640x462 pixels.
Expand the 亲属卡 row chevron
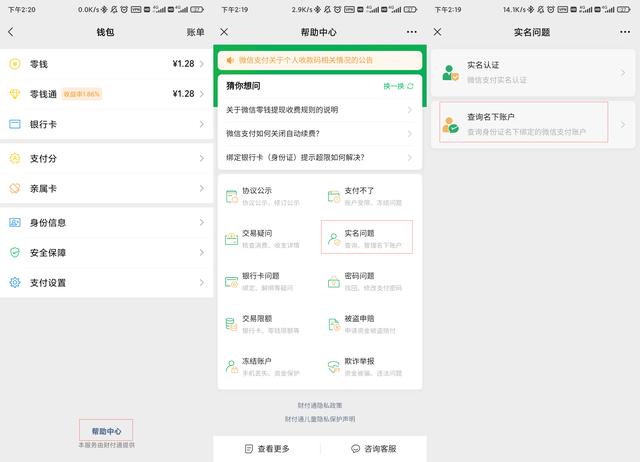coord(202,188)
